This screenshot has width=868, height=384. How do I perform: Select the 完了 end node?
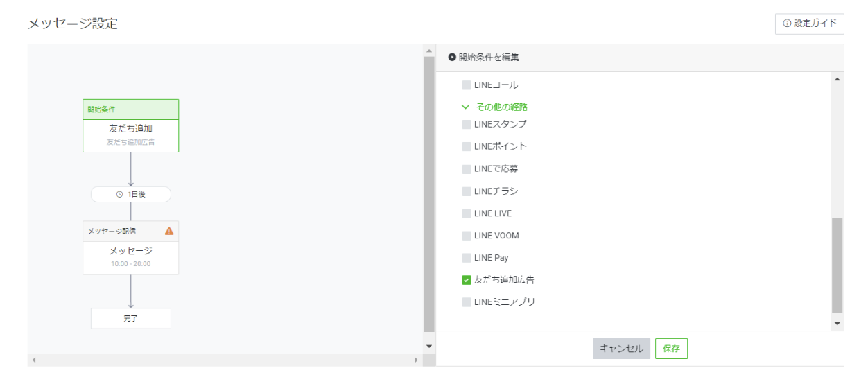coord(130,318)
